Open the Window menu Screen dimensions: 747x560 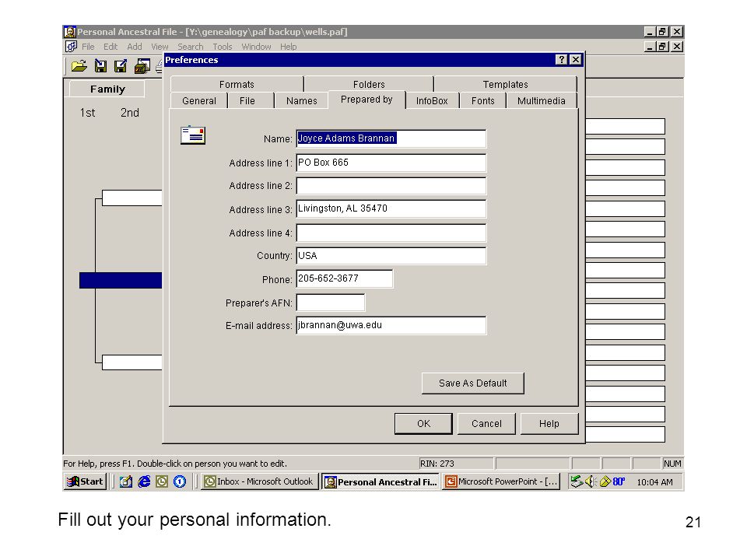point(256,47)
